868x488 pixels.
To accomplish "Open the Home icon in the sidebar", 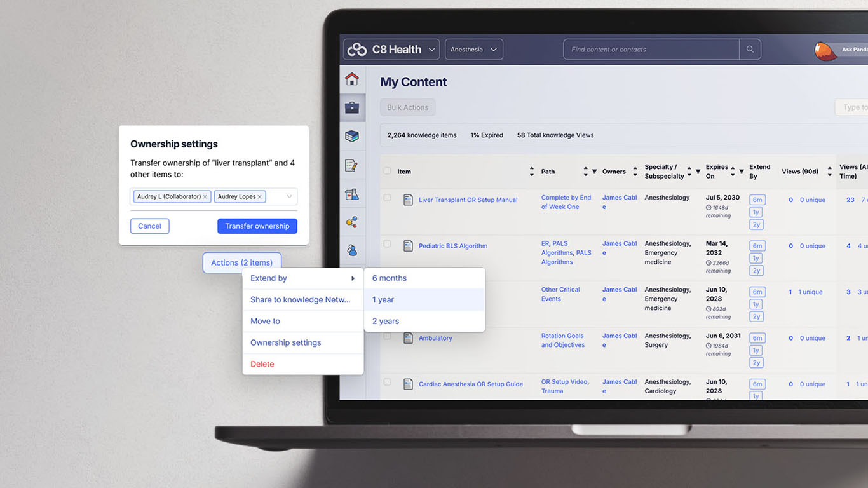I will 351,79.
